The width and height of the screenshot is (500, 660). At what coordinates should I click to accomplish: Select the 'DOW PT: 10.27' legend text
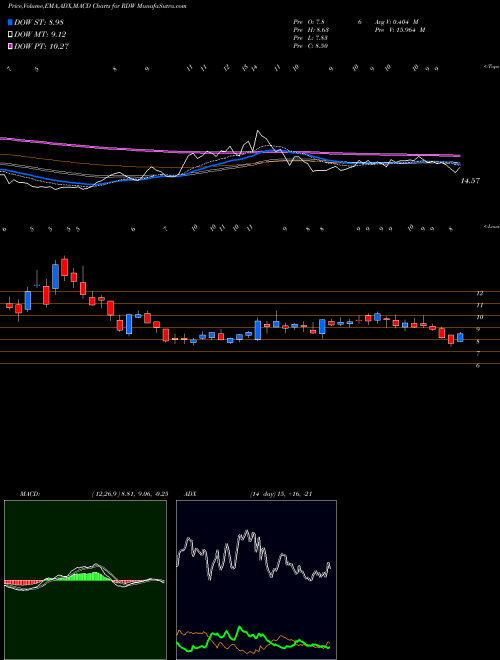point(41,46)
